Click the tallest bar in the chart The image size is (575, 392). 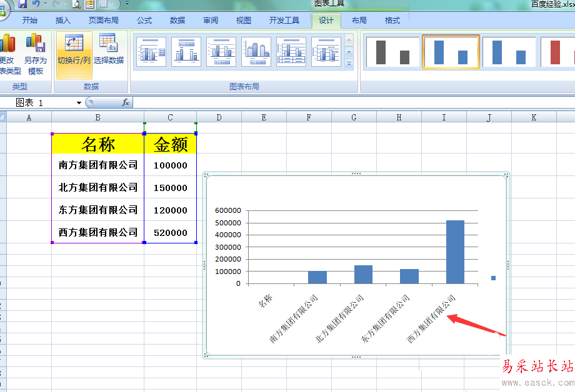point(455,252)
